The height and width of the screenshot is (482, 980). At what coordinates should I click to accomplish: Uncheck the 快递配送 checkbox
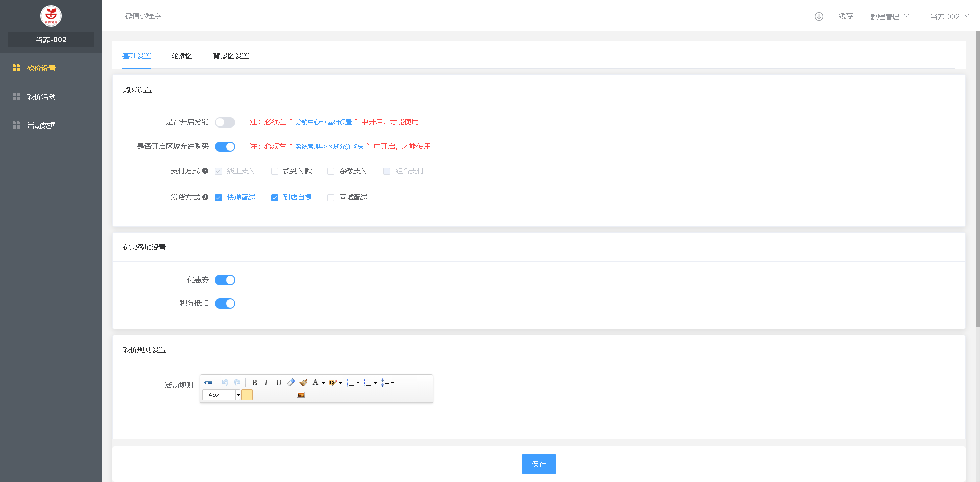218,198
